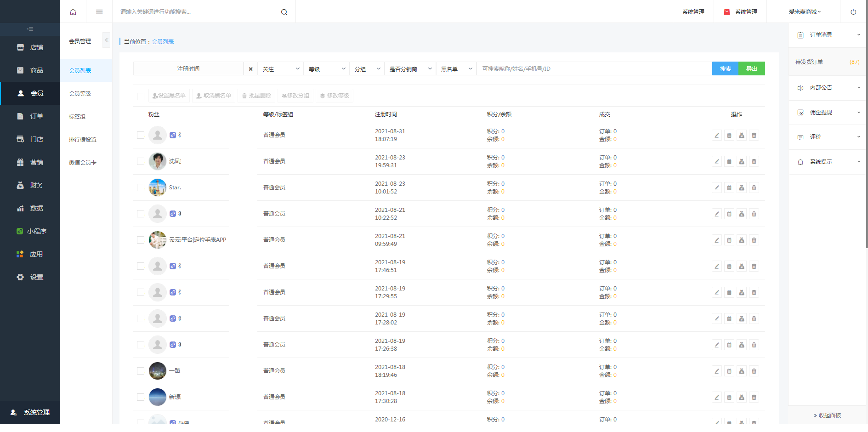Collapse the 会员管理 submenu panel arrow
868x432 pixels.
coord(106,40)
